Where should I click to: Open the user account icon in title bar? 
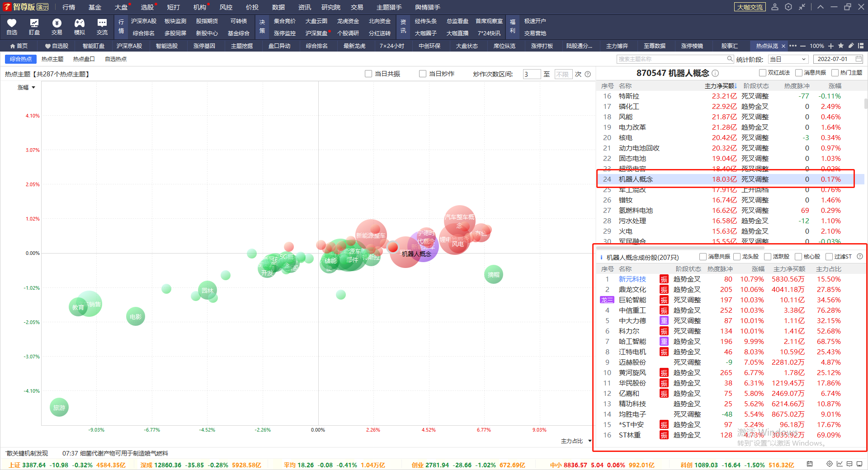tap(775, 7)
